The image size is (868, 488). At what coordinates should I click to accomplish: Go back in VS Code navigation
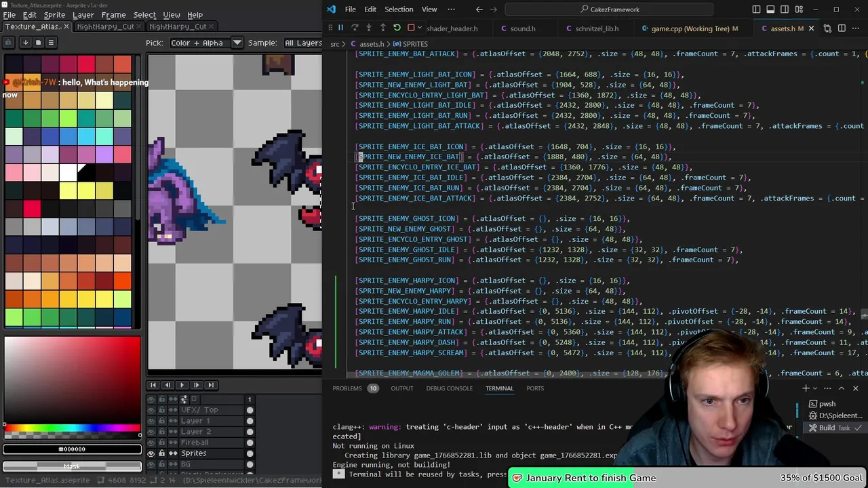point(479,9)
